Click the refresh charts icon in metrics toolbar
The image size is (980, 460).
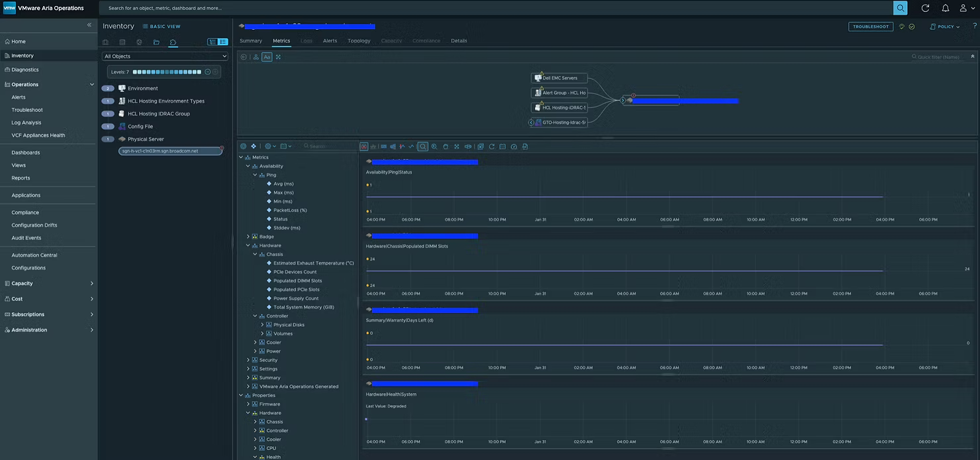coord(491,146)
